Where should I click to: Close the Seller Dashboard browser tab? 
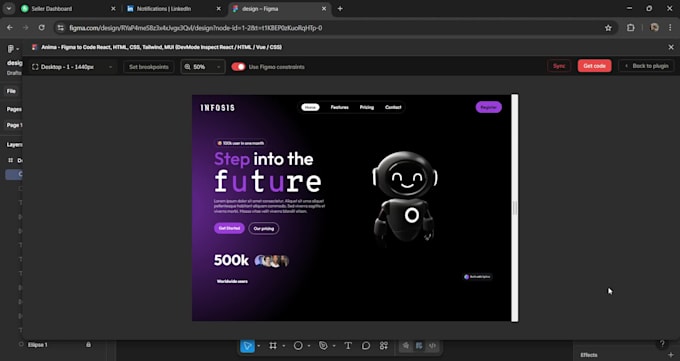pyautogui.click(x=113, y=9)
